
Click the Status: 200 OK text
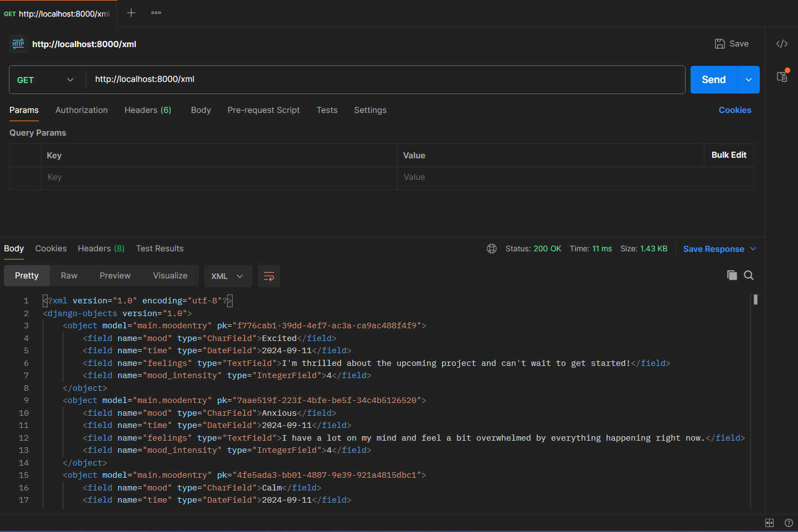tap(533, 249)
